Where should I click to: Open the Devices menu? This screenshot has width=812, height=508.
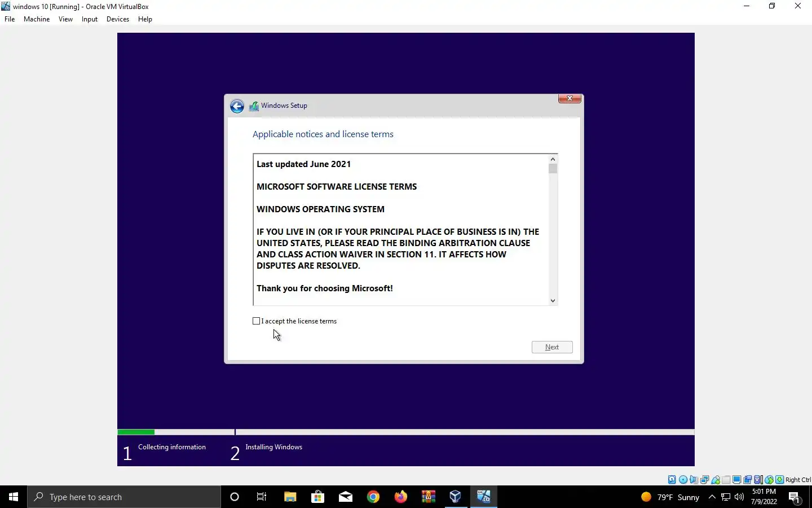118,19
